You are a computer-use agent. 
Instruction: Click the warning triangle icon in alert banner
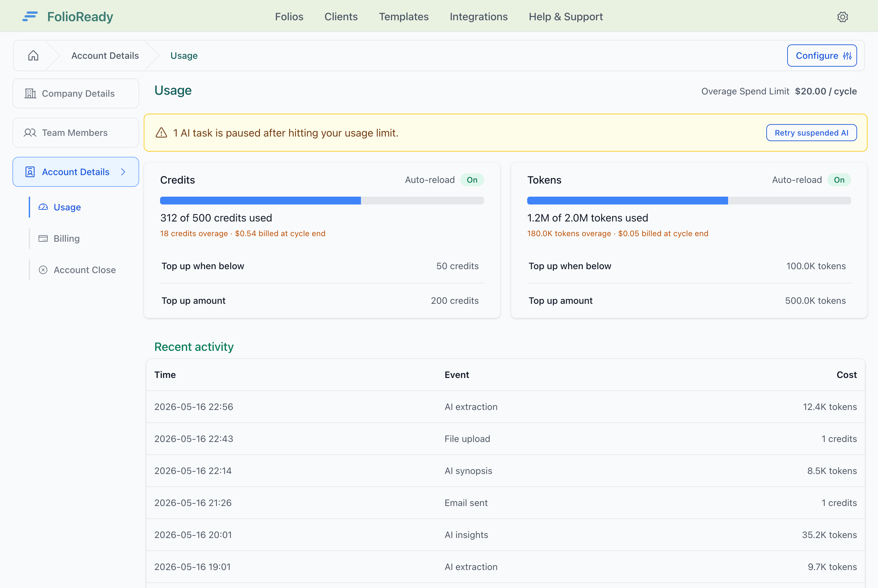pos(161,133)
